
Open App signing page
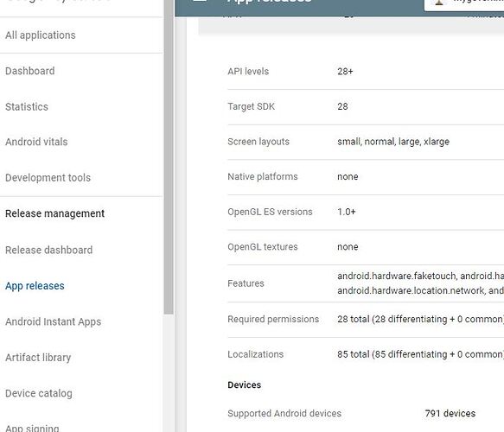(32, 429)
